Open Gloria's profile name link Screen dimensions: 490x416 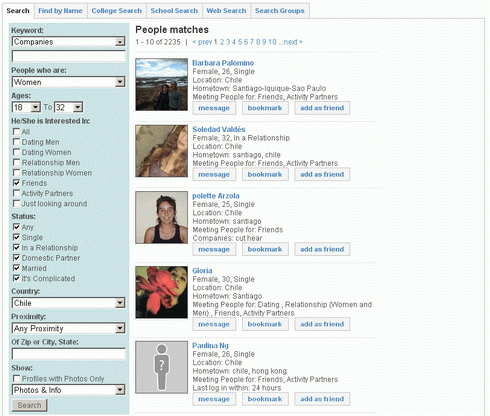click(202, 271)
